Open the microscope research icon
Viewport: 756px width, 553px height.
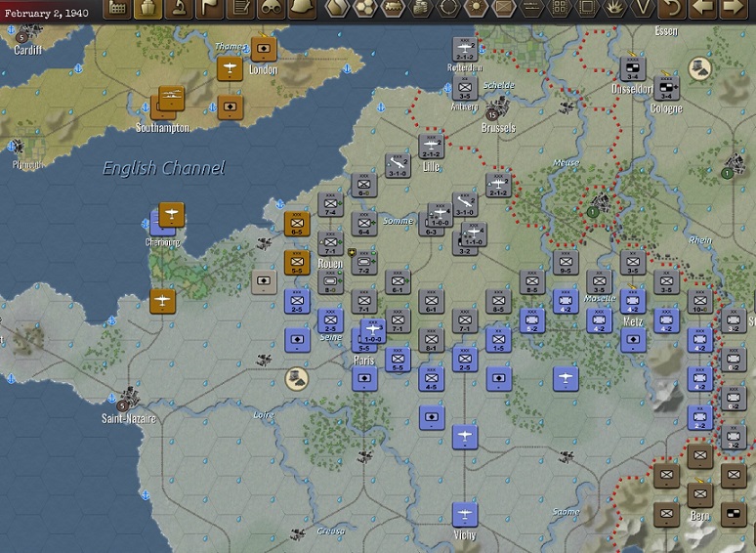tap(179, 9)
